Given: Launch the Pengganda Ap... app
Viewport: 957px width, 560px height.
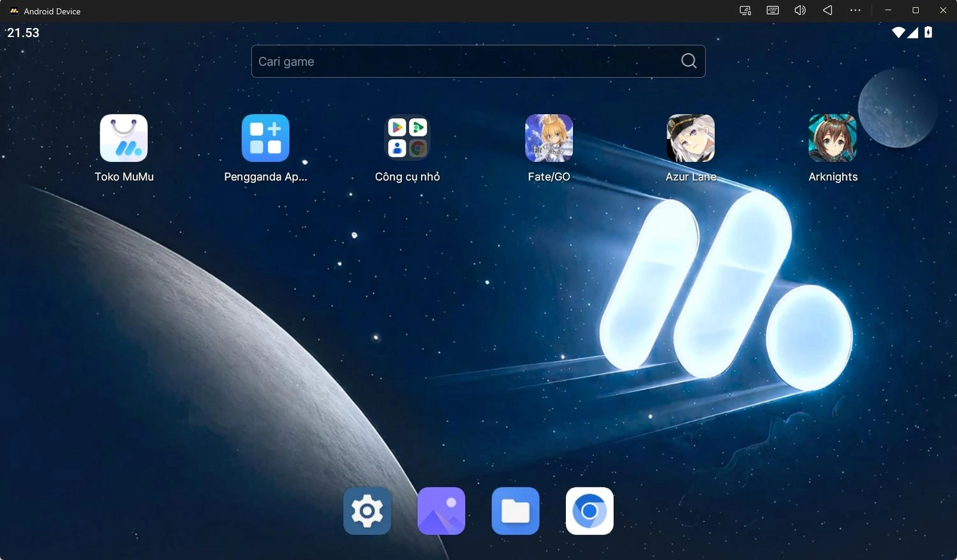Looking at the screenshot, I should click(265, 138).
